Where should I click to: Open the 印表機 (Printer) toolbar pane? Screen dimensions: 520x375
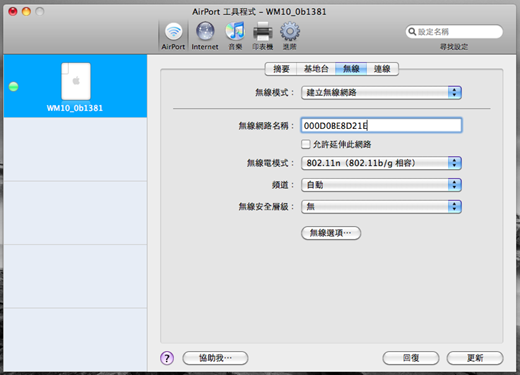click(x=263, y=36)
